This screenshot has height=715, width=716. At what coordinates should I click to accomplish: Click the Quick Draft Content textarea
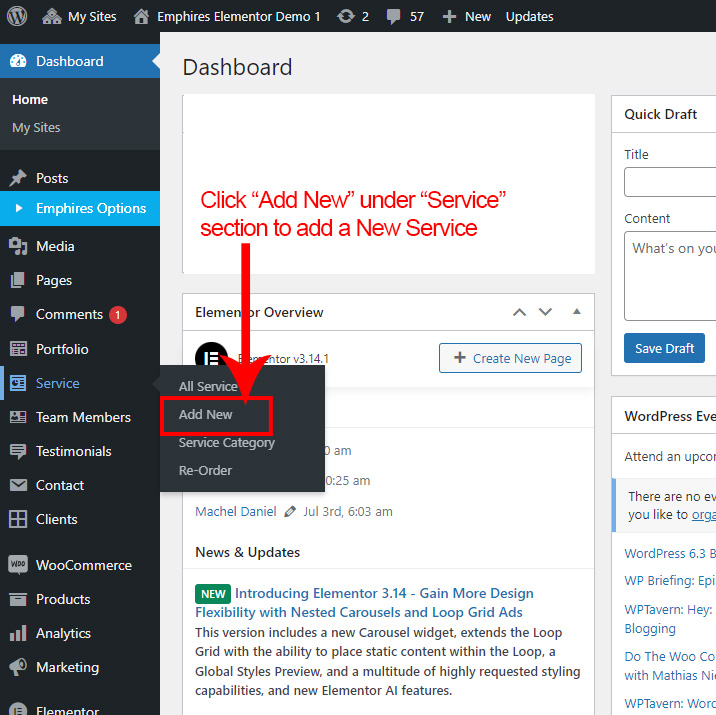pos(670,275)
